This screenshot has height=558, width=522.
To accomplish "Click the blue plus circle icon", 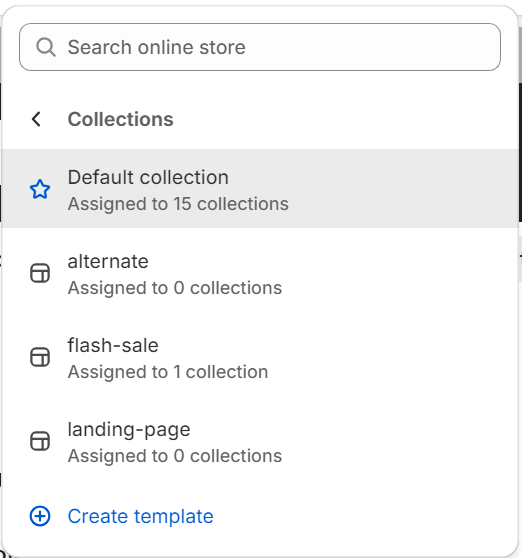I will (40, 516).
